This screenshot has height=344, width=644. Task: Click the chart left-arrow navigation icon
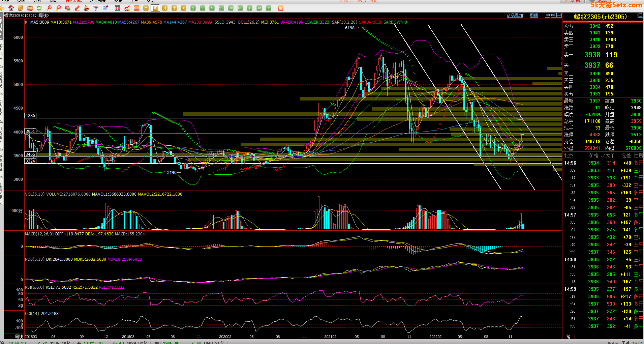tap(548, 15)
